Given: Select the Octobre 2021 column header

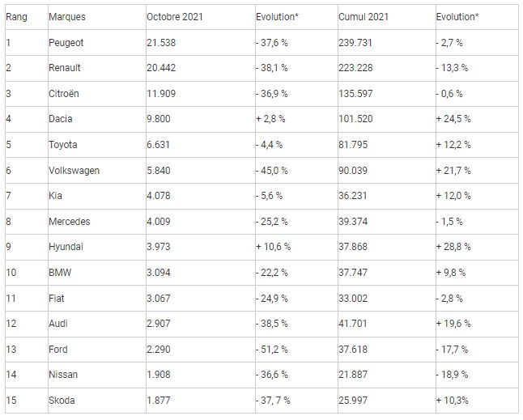Looking at the screenshot, I should [174, 17].
